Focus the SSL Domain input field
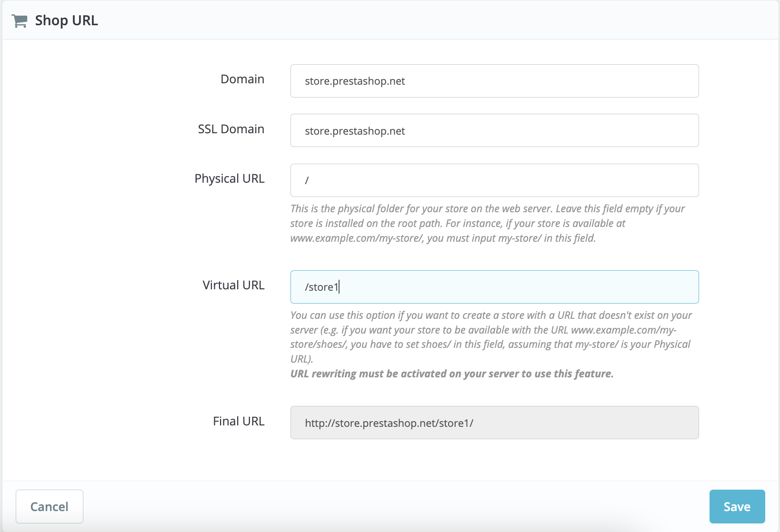 click(x=494, y=130)
